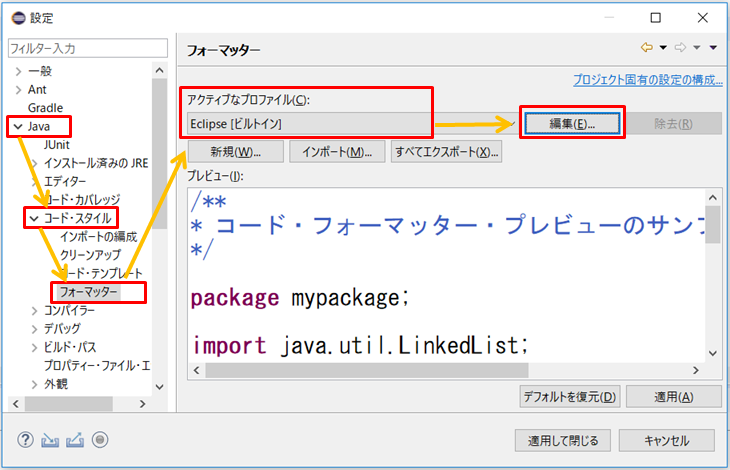The width and height of the screenshot is (730, 470).
Task: Select Gradle in the preferences tree
Action: (46, 108)
